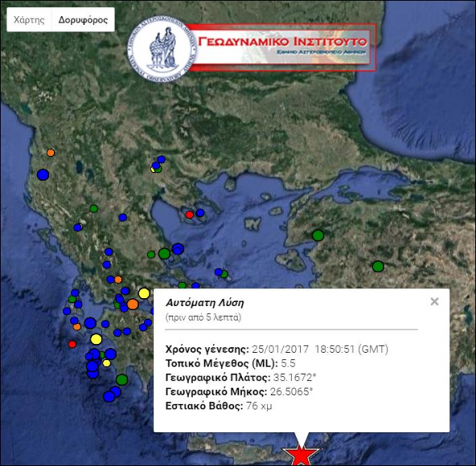
Task: Select the green dot in central western Turkey
Action: click(378, 267)
